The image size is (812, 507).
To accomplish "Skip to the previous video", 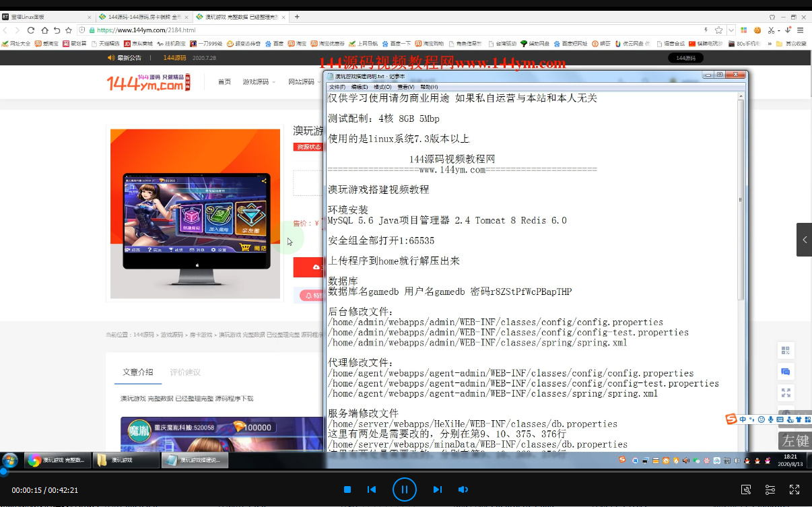I will click(371, 489).
